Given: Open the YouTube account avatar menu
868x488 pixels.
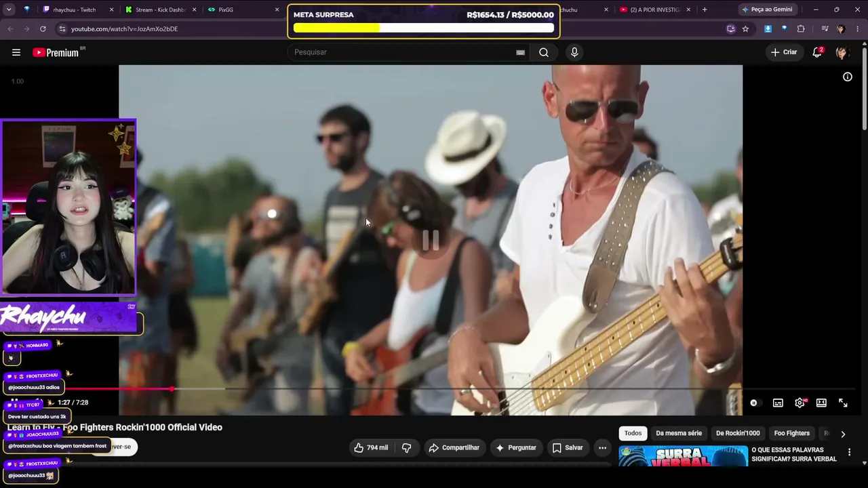Looking at the screenshot, I should pyautogui.click(x=842, y=52).
